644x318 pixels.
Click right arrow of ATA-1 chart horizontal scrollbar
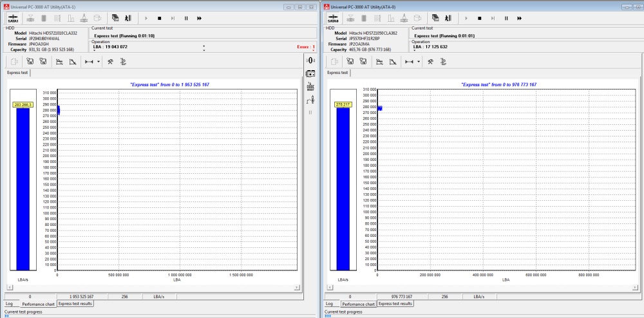(x=296, y=287)
